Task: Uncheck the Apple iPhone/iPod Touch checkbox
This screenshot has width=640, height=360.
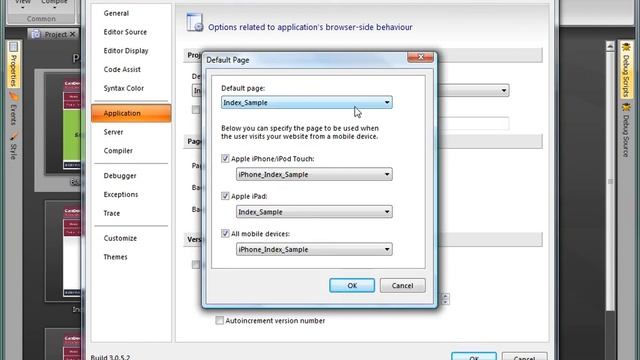Action: click(x=225, y=158)
